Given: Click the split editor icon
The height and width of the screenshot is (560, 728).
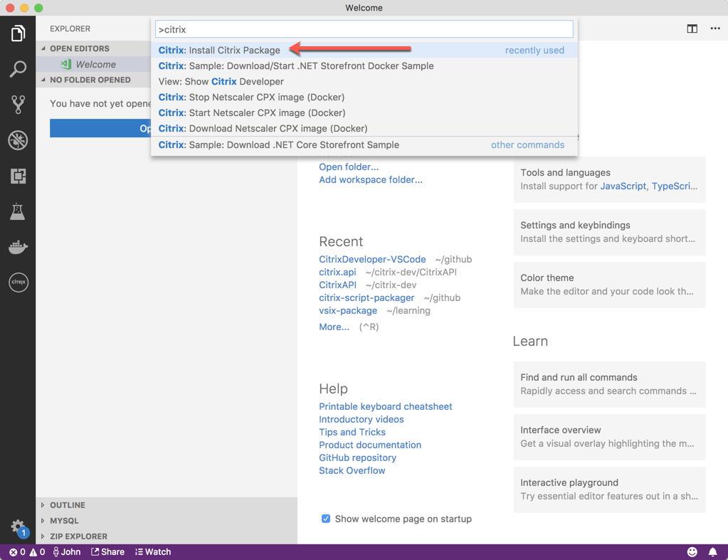Looking at the screenshot, I should click(x=692, y=29).
